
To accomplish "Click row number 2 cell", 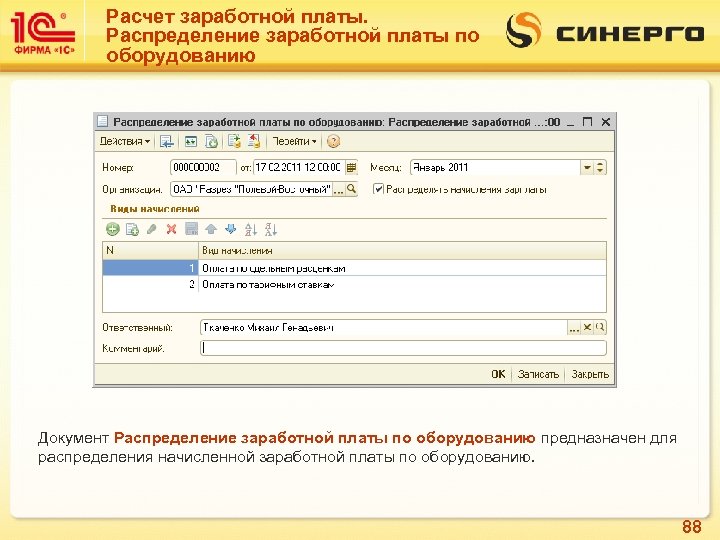I will pyautogui.click(x=151, y=285).
